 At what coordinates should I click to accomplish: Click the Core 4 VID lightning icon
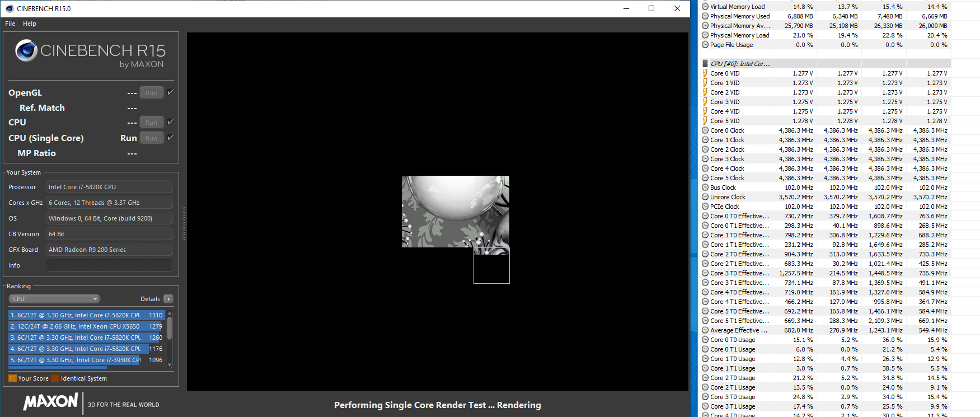click(x=705, y=111)
